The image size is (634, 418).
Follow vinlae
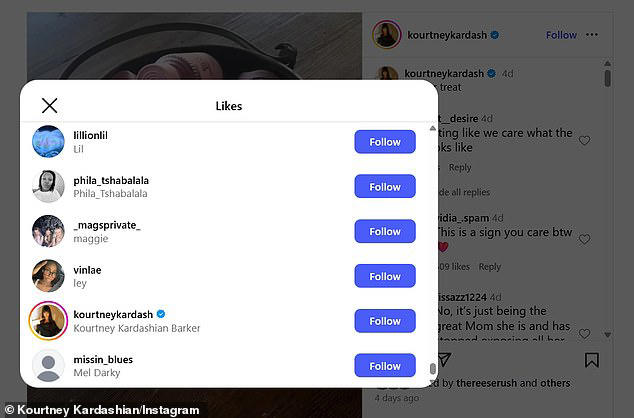(384, 276)
